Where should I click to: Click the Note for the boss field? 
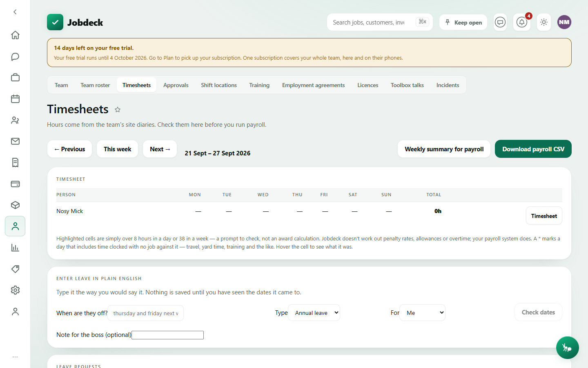pos(167,335)
